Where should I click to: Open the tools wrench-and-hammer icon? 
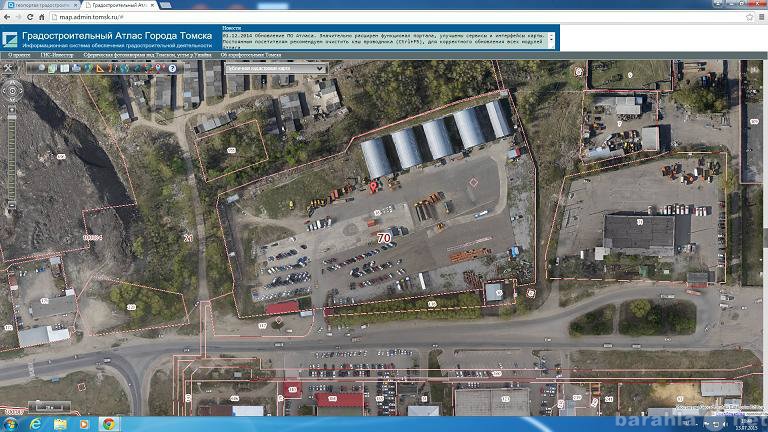click(x=8, y=68)
